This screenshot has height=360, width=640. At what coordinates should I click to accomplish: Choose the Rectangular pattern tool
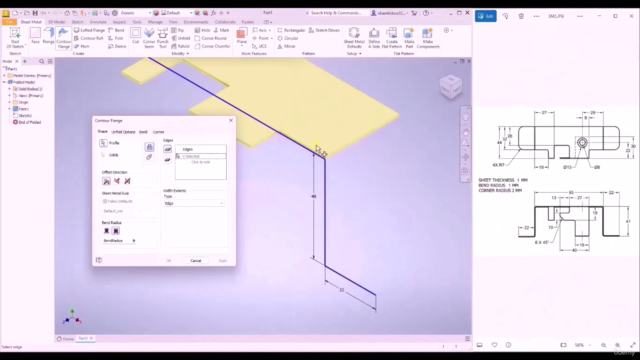click(291, 30)
